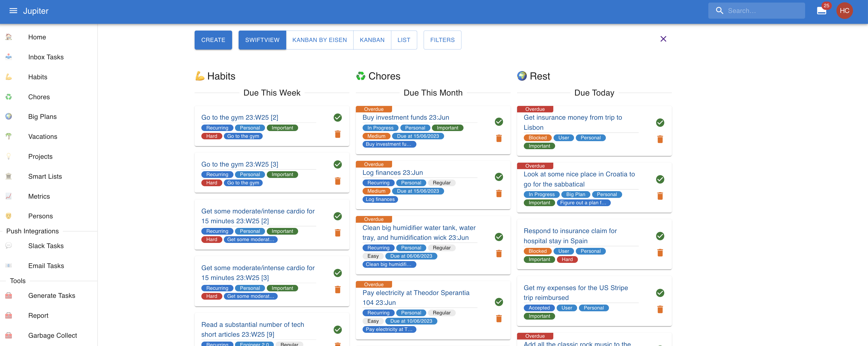Image resolution: width=868 pixels, height=346 pixels.
Task: Open the FILTERS panel
Action: 442,40
